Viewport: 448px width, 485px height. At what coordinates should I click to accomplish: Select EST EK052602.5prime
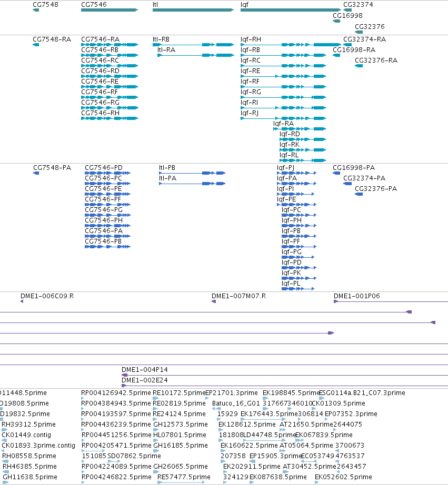coord(343,477)
